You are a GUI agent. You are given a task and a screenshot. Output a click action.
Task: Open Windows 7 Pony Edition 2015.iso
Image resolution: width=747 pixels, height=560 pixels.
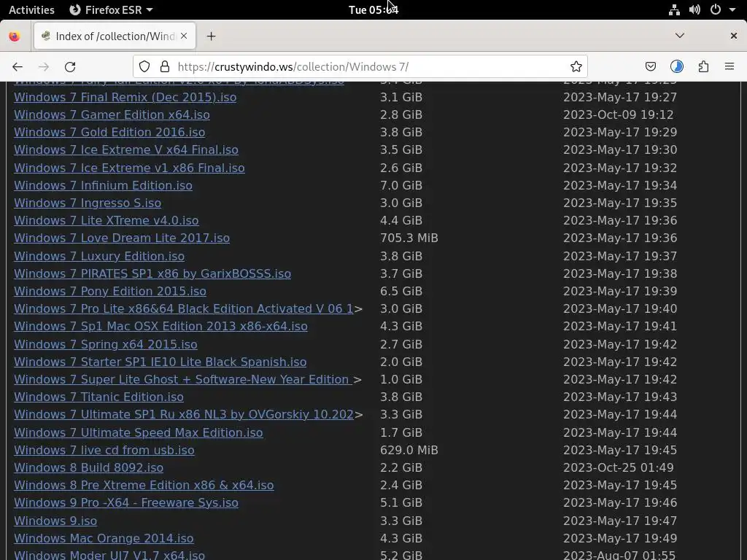coord(110,292)
